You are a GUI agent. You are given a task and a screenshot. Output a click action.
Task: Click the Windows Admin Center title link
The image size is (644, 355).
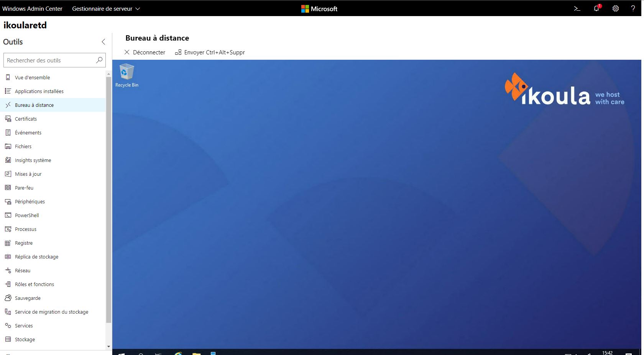32,8
